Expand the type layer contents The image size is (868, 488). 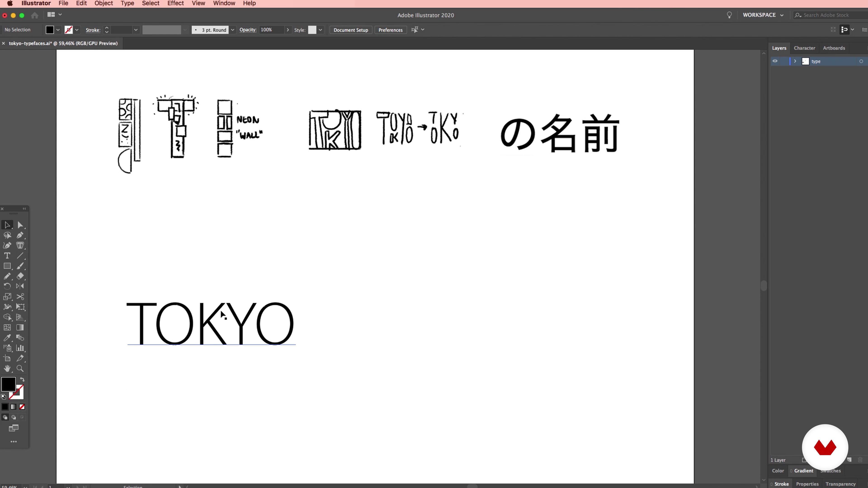tap(795, 61)
